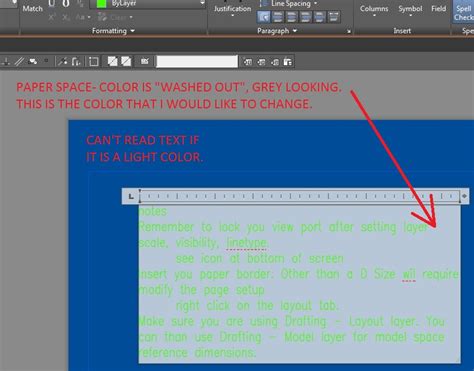Expand the Paragraph panel

277,31
